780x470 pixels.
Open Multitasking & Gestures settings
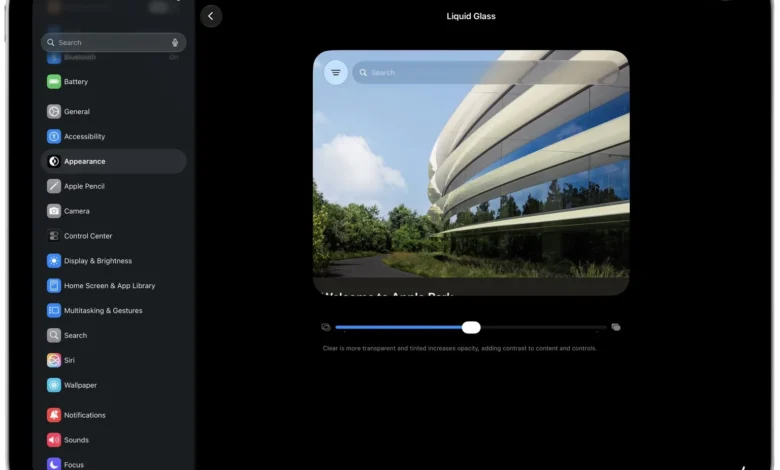[x=113, y=310]
